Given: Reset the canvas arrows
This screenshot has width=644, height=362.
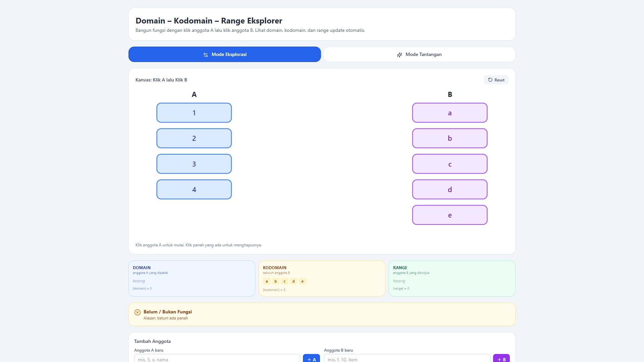Looking at the screenshot, I should pyautogui.click(x=496, y=80).
